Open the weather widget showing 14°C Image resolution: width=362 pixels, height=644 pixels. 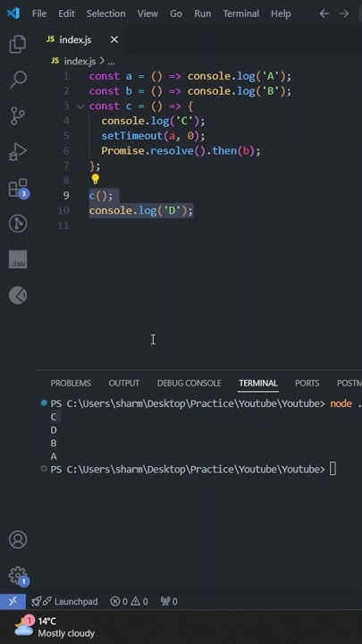click(x=55, y=627)
